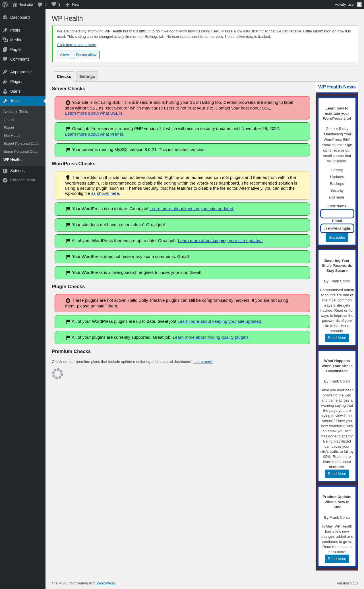Viewport: 364px width, 589px height.
Task: Open Learn more about what SSL is link
Action: point(94,113)
